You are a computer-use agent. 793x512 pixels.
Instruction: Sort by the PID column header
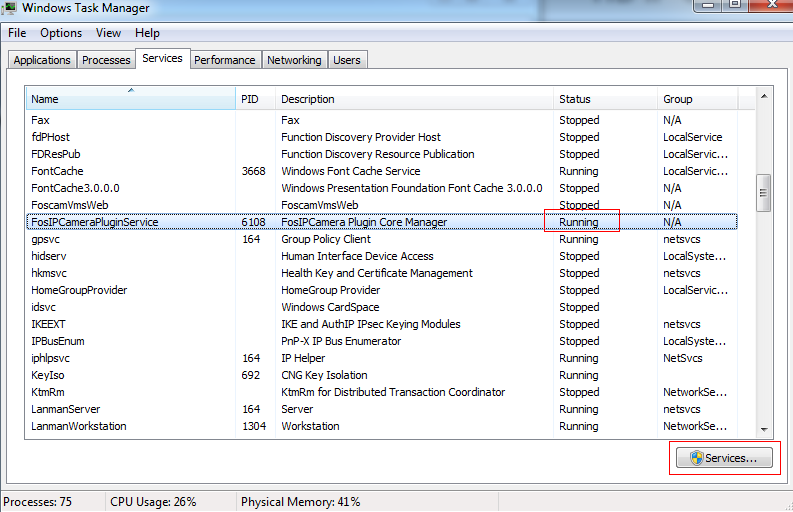tap(255, 99)
